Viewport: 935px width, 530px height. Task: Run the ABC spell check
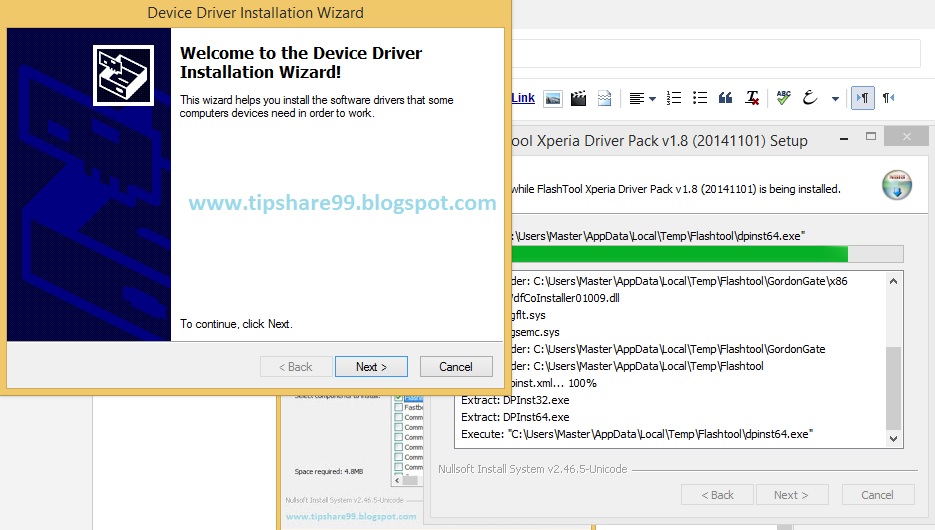coord(784,98)
